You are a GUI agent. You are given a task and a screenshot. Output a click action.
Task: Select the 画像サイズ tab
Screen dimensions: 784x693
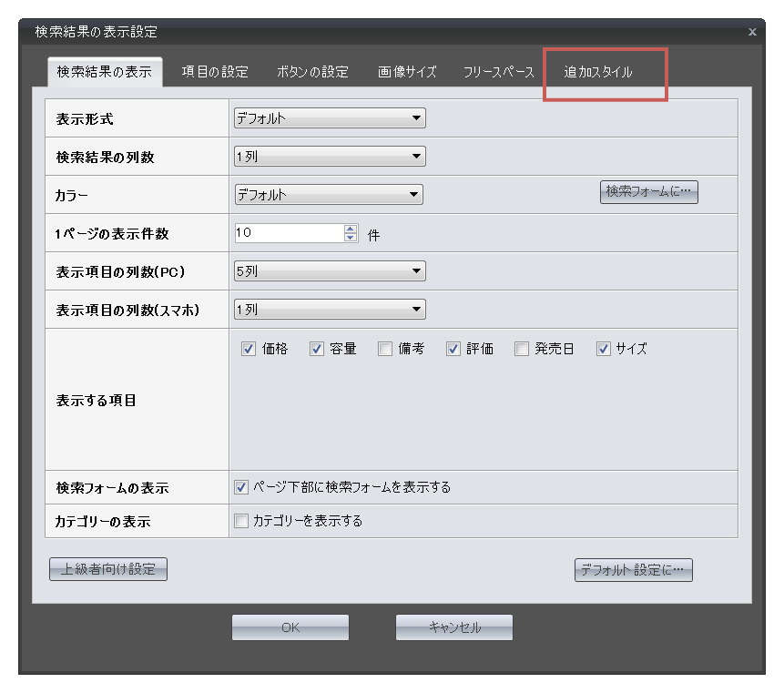tap(407, 72)
